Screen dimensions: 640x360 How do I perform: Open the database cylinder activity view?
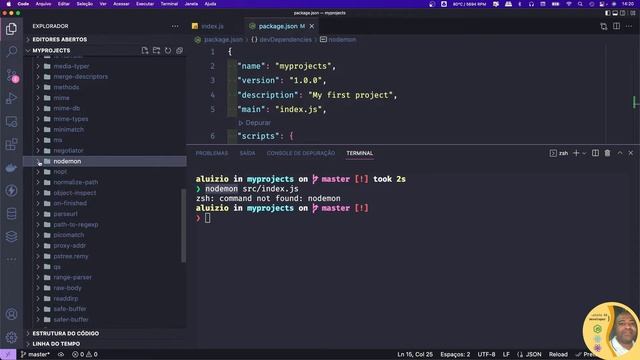(11, 213)
